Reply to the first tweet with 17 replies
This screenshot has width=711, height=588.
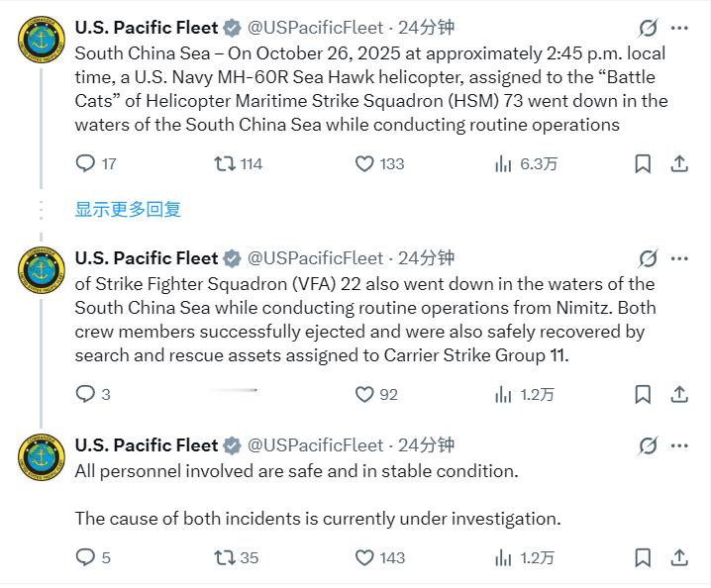click(x=86, y=163)
